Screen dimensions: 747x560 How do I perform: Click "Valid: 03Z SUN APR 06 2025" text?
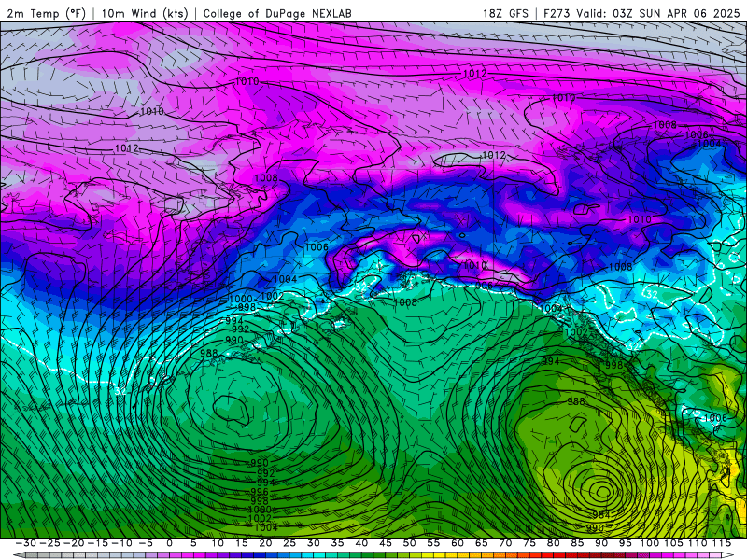pos(658,13)
